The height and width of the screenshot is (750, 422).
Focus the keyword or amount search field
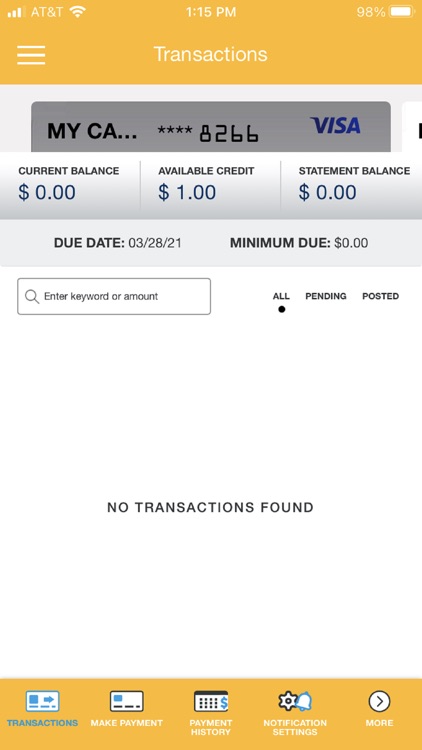[114, 297]
